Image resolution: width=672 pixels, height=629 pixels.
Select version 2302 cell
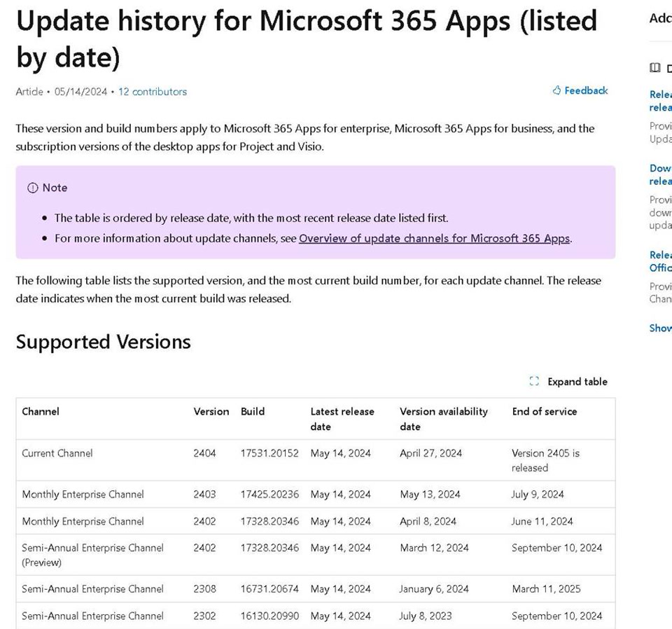205,616
